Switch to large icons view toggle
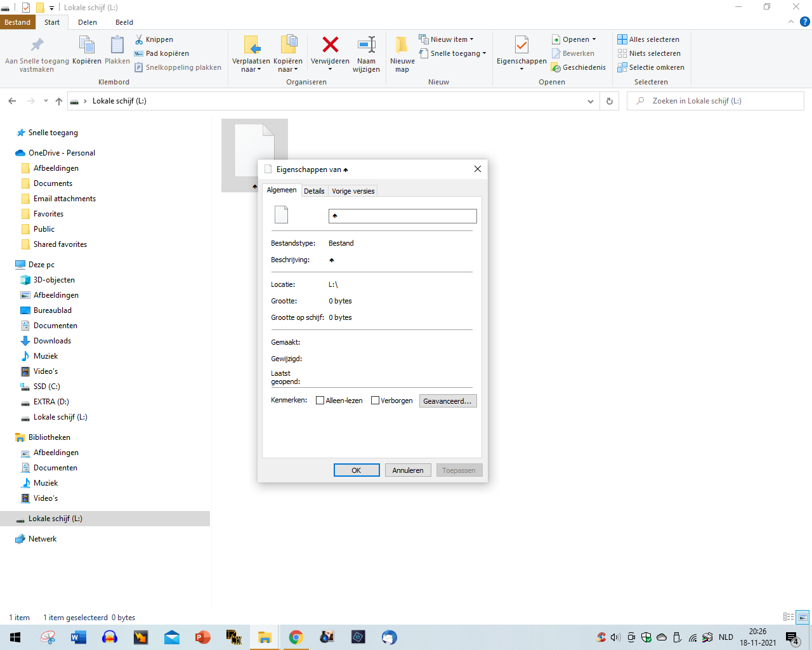 (802, 617)
